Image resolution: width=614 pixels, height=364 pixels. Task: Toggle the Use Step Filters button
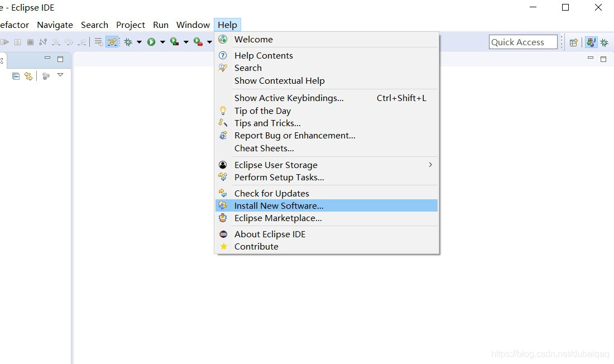point(112,42)
